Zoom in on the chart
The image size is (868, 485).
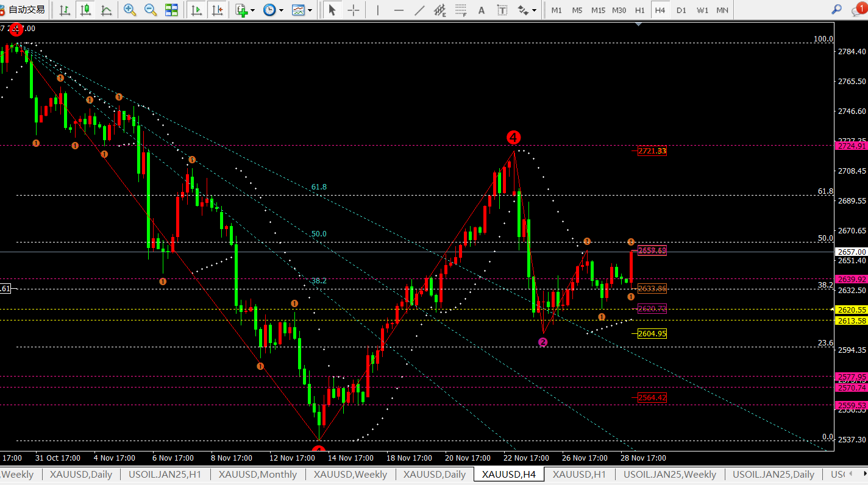[x=129, y=10]
